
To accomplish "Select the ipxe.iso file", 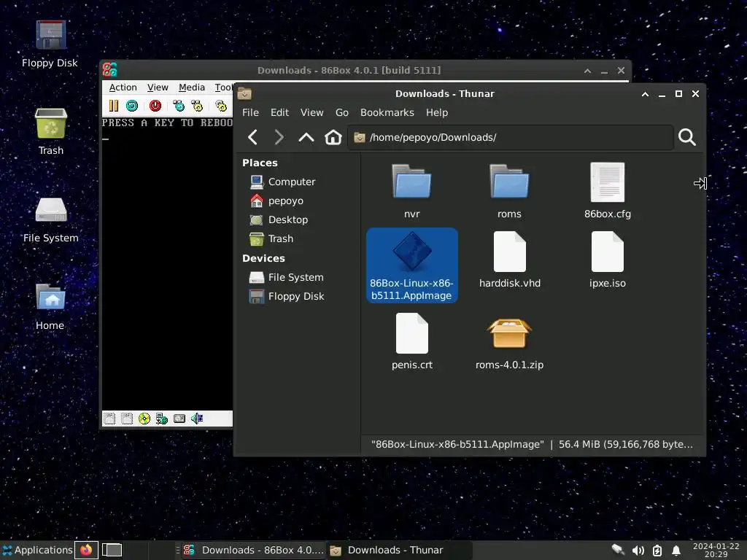I will coord(608,260).
